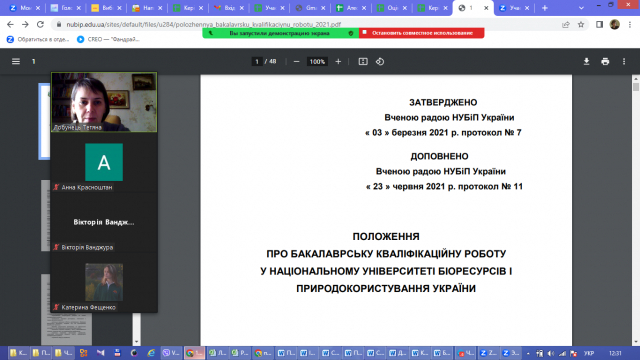Open Viber from the taskbar

coord(171,353)
